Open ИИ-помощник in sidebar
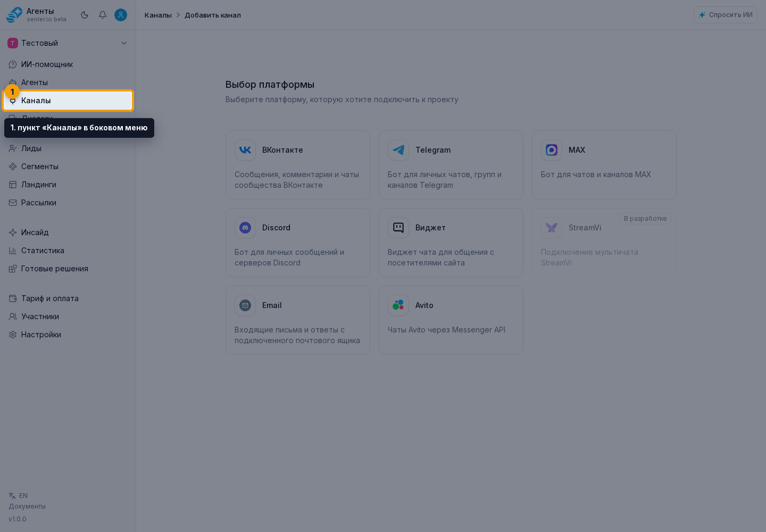 [x=68, y=64]
